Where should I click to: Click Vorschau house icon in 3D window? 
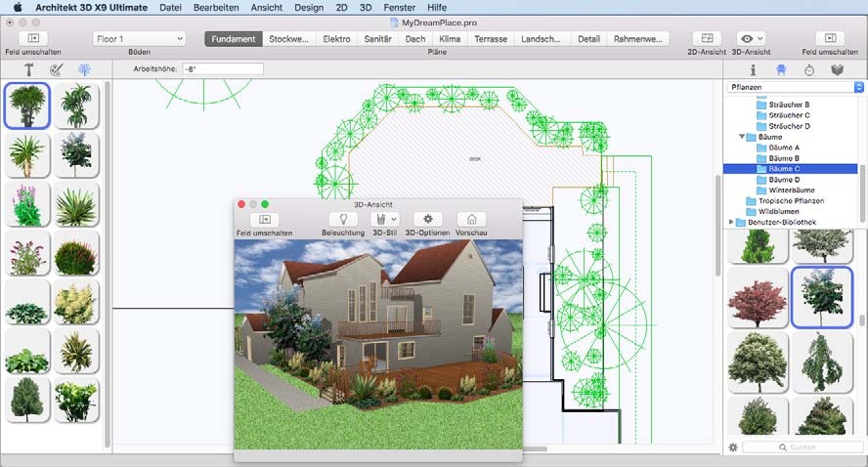tap(472, 219)
